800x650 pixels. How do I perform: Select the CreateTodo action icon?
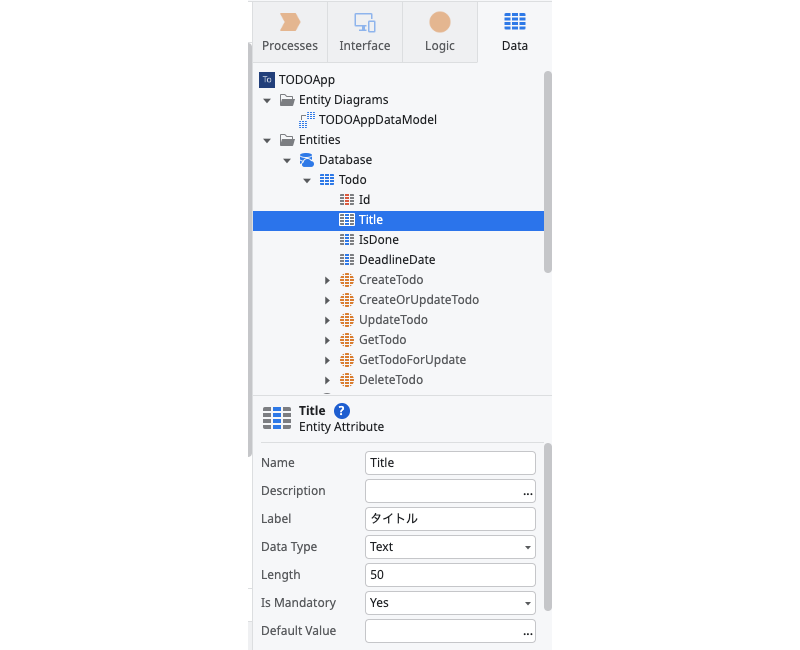pos(347,280)
